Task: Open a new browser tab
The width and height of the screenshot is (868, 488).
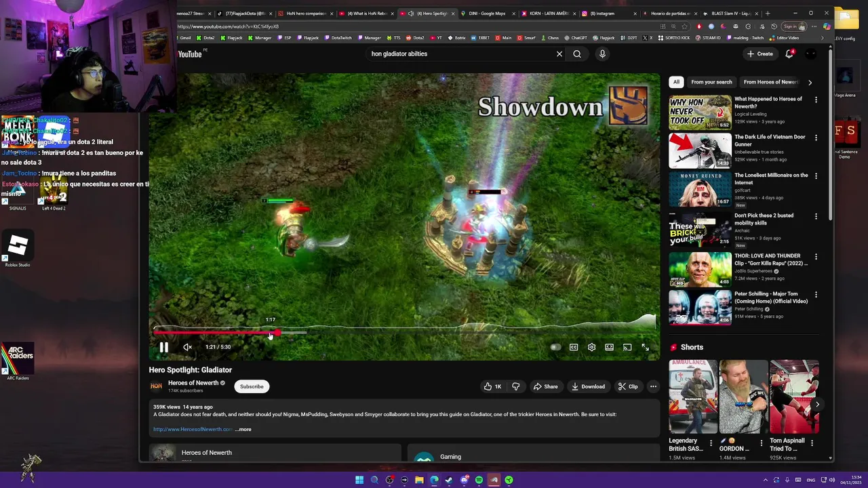Action: pyautogui.click(x=768, y=14)
